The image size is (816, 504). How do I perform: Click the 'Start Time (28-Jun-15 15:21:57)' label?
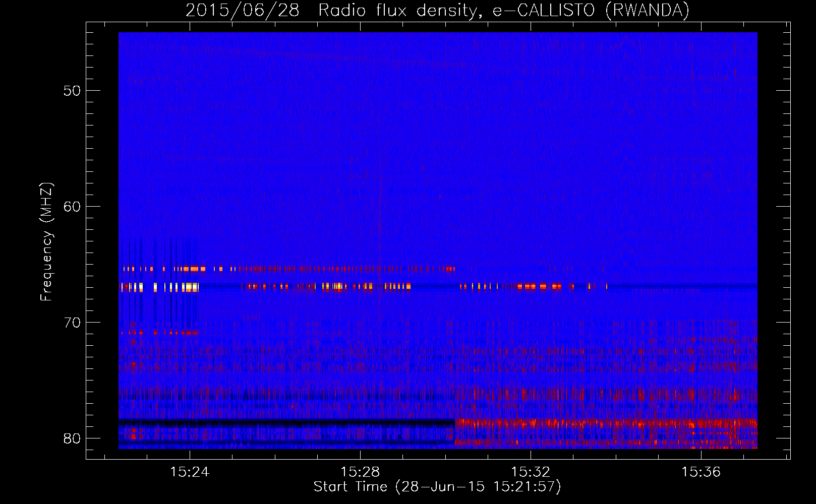click(x=437, y=487)
